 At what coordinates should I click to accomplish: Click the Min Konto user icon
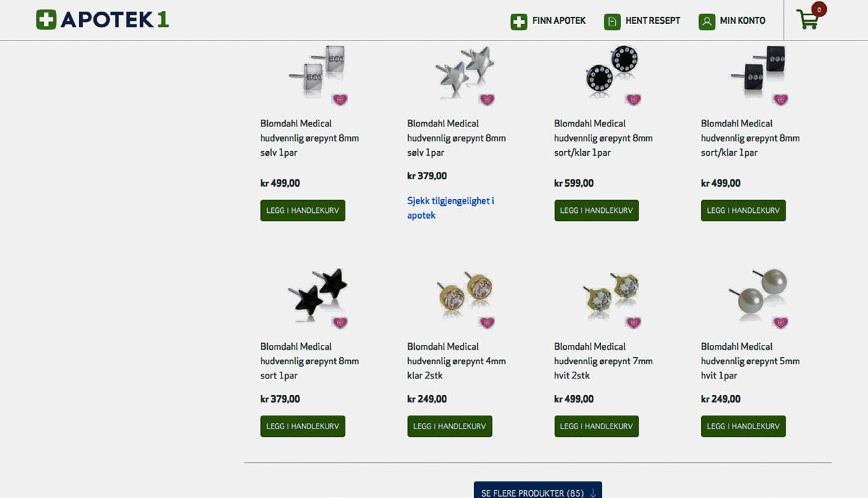(x=707, y=21)
